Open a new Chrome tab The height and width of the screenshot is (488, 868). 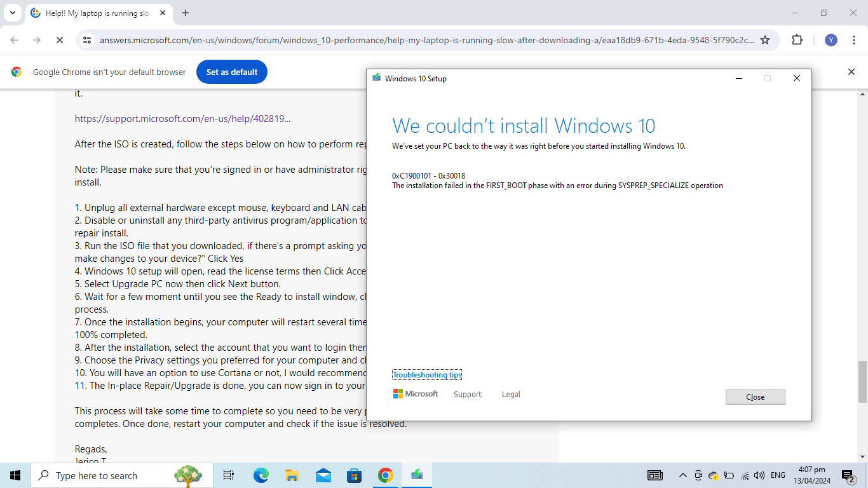pos(186,13)
